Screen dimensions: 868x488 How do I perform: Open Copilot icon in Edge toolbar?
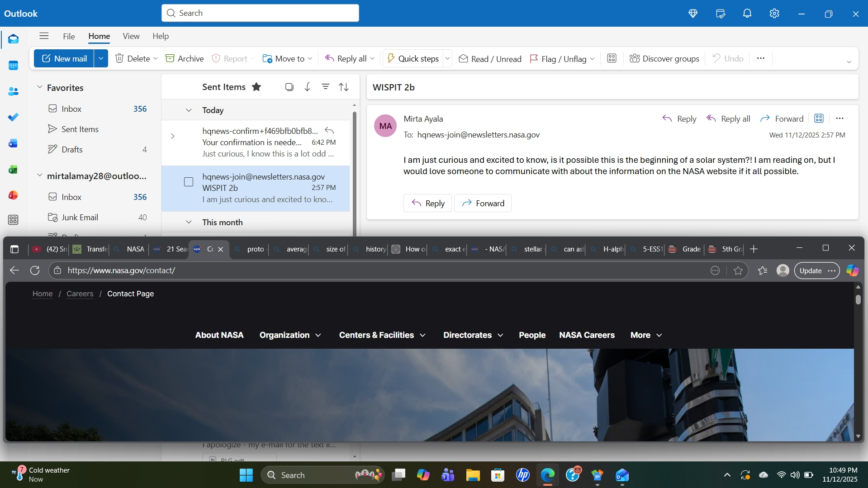(853, 270)
